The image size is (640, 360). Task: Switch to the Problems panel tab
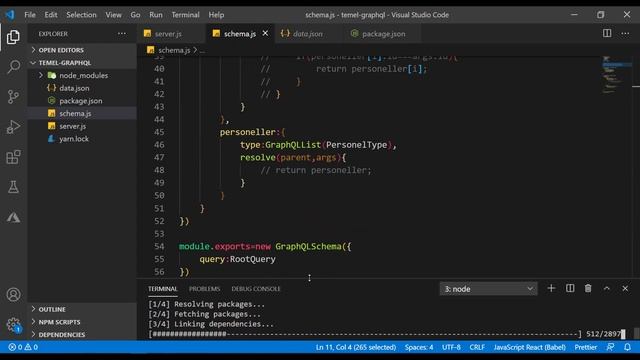coord(204,289)
